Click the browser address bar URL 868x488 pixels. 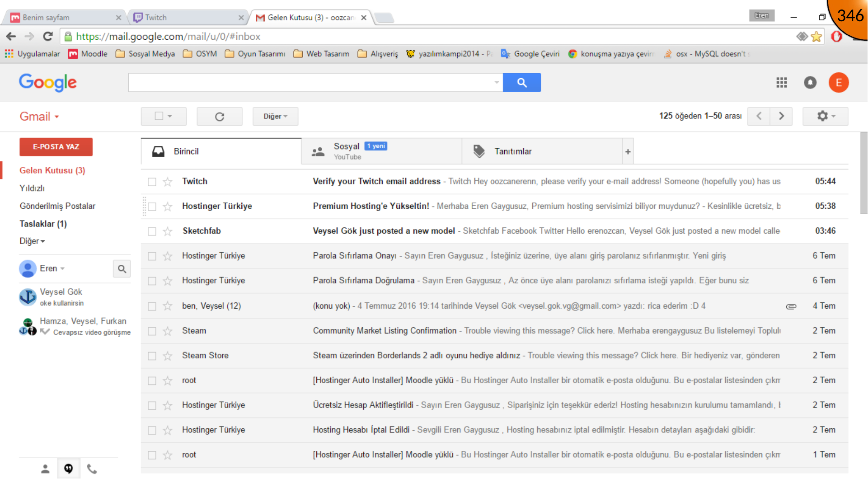(168, 37)
